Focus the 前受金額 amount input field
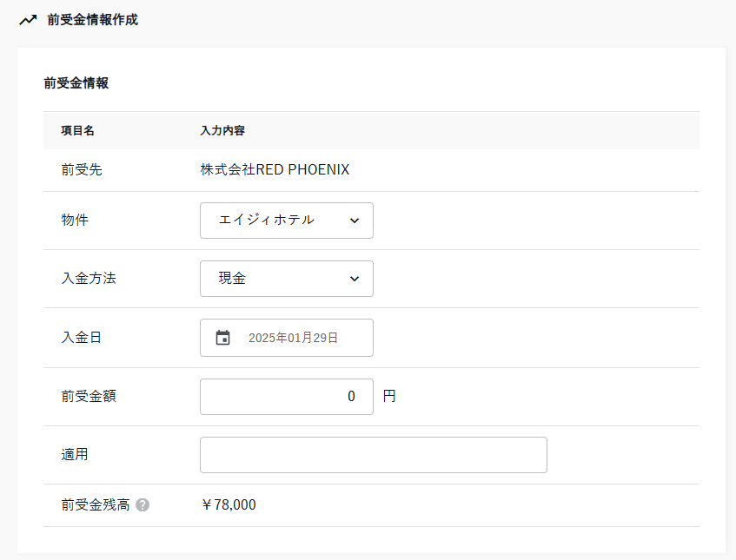The height and width of the screenshot is (560, 736). (286, 397)
